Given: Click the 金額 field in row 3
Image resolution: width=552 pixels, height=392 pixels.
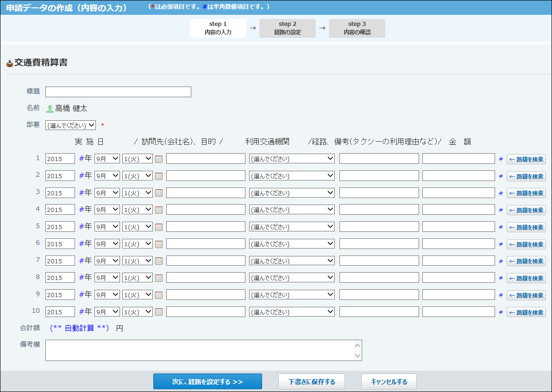Looking at the screenshot, I should pos(459,193).
